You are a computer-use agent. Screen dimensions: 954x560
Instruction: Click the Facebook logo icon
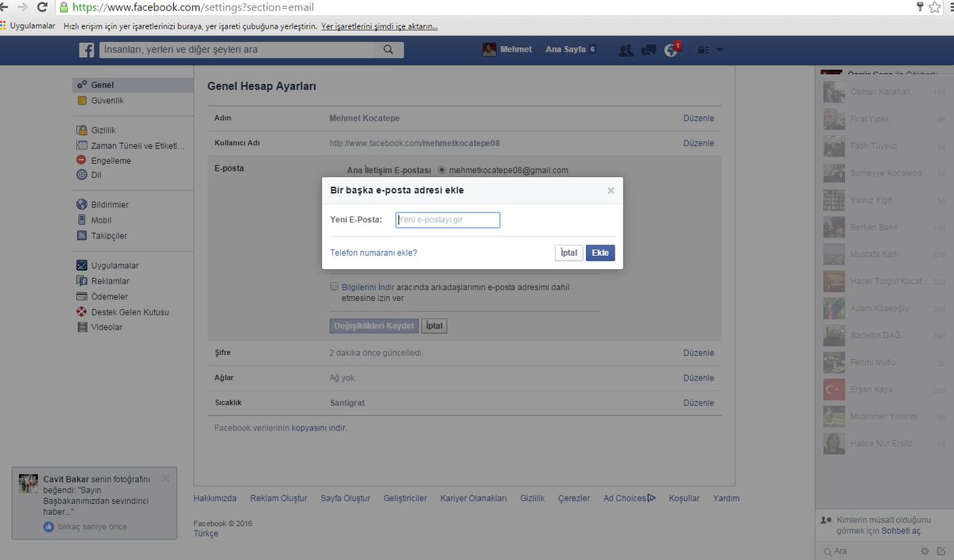[87, 50]
